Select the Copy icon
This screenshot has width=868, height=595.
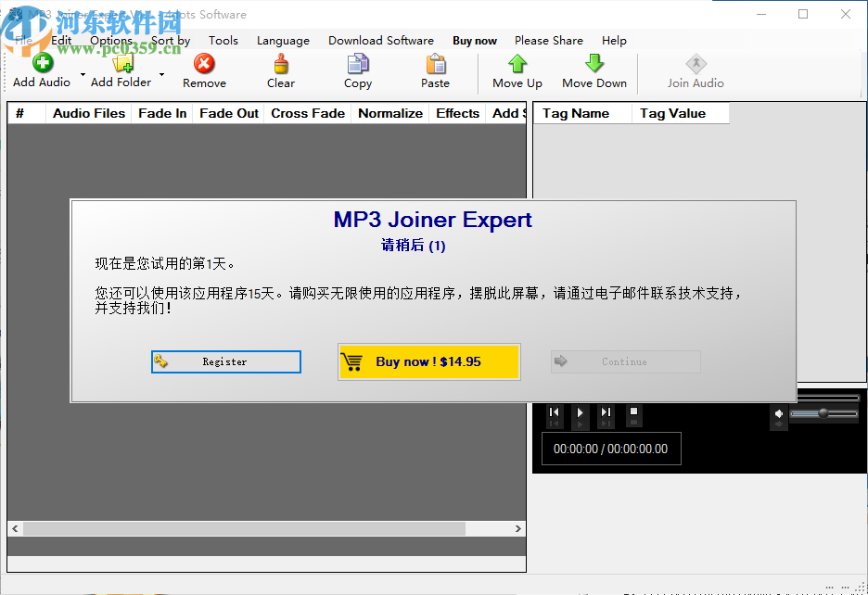357,65
